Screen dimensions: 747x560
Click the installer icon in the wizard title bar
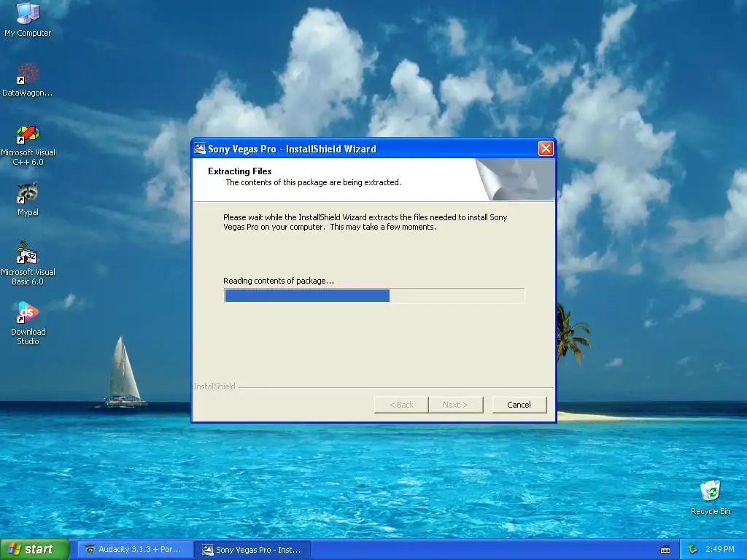[200, 149]
